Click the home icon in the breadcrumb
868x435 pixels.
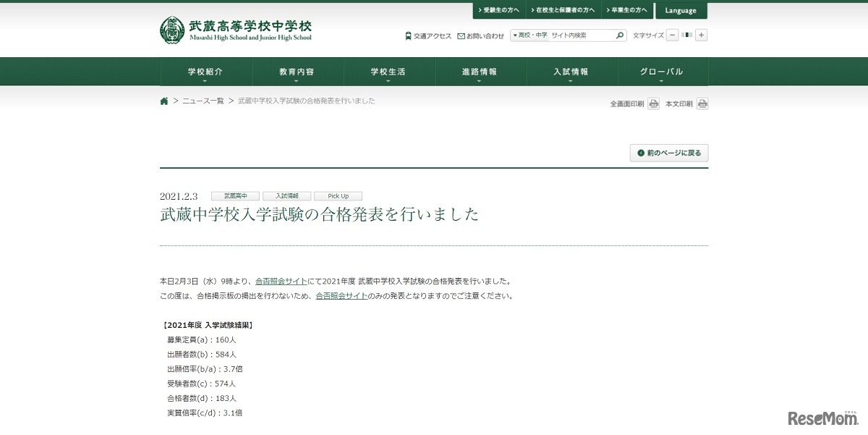point(163,101)
